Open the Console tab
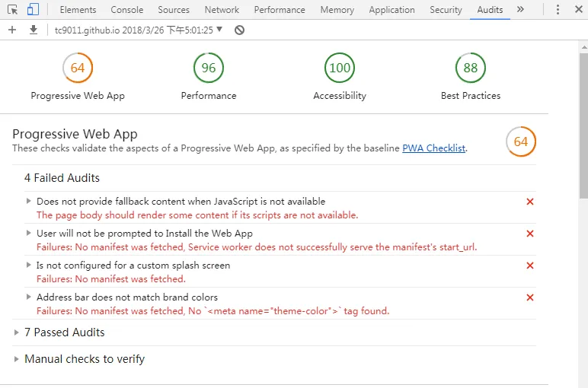588x388 pixels. [x=126, y=10]
